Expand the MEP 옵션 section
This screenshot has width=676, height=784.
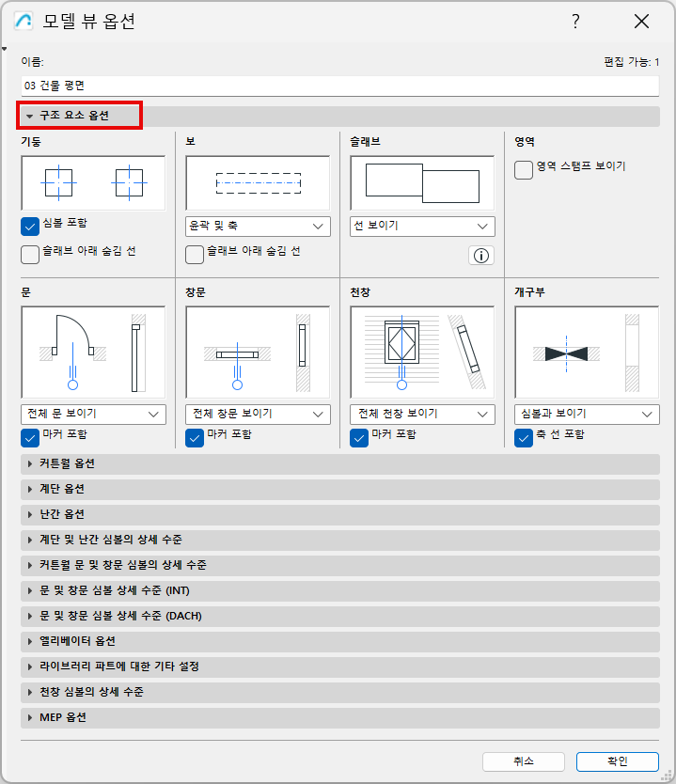pyautogui.click(x=340, y=717)
